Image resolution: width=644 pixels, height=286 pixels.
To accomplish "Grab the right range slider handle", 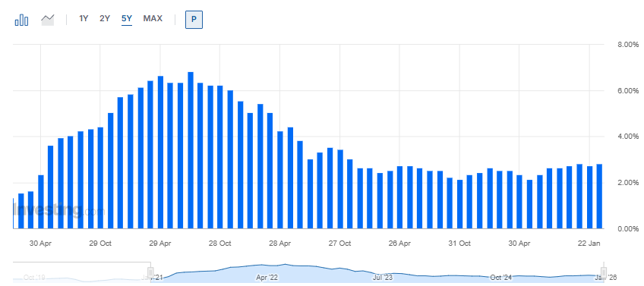I will pyautogui.click(x=604, y=272).
